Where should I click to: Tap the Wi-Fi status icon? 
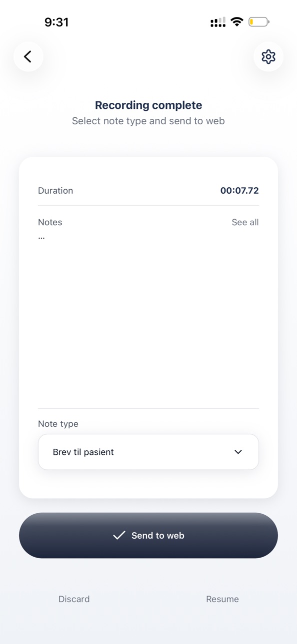[x=237, y=22]
